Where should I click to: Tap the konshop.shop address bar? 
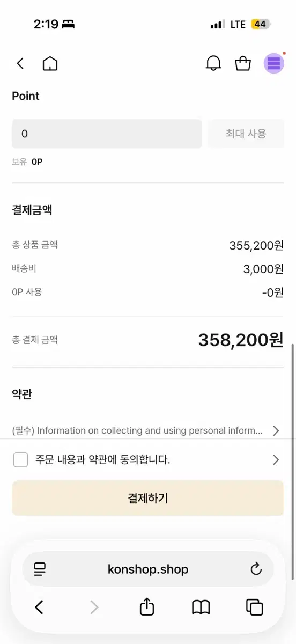coord(148,569)
